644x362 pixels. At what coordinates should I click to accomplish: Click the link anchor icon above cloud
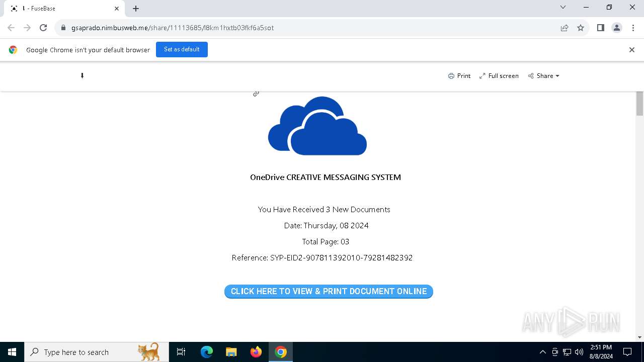pyautogui.click(x=256, y=94)
